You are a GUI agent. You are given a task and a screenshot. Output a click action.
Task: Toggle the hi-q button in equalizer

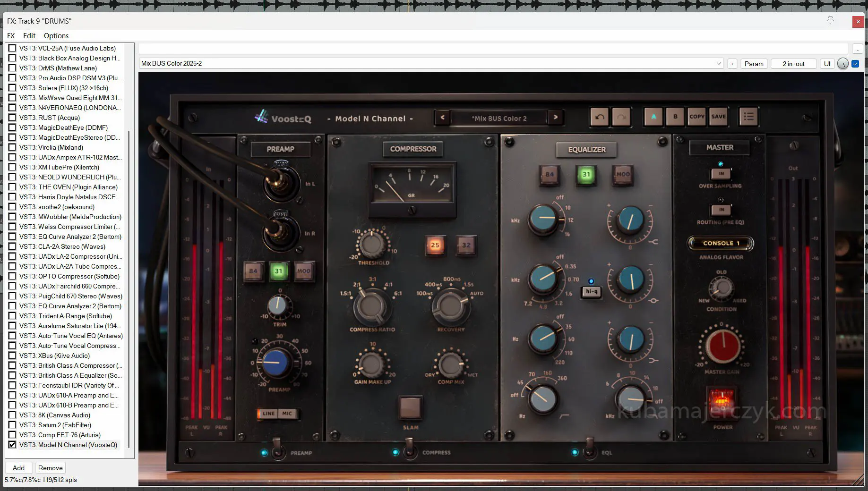tap(591, 292)
